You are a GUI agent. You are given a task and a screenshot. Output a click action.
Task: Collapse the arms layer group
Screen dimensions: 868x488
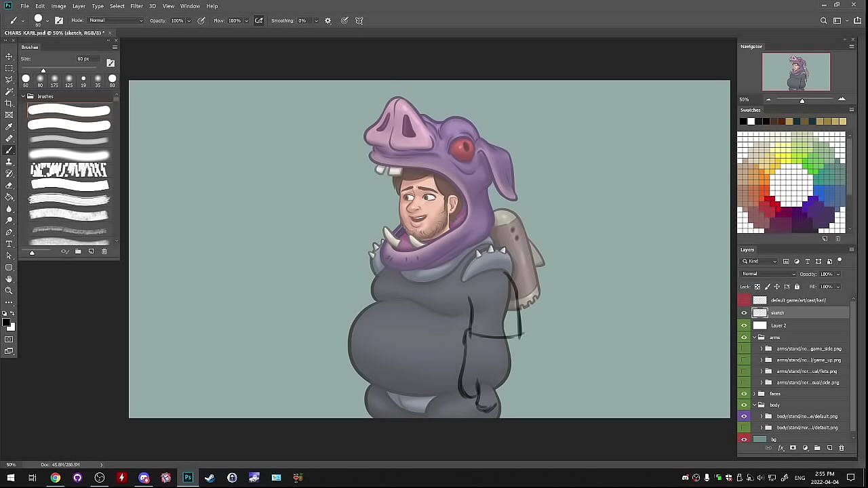pyautogui.click(x=754, y=337)
